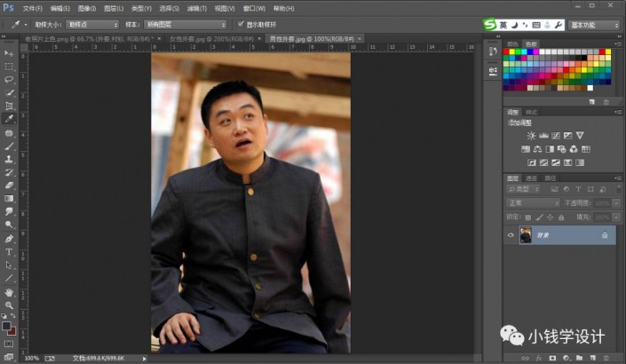Select the Move tool in the toolbox
Image resolution: width=626 pixels, height=364 pixels.
click(10, 54)
